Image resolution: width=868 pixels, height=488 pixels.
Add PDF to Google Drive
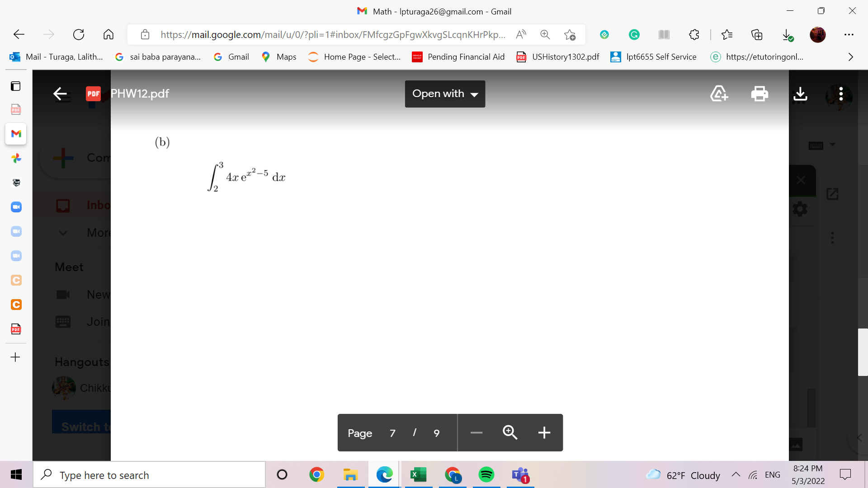point(719,94)
